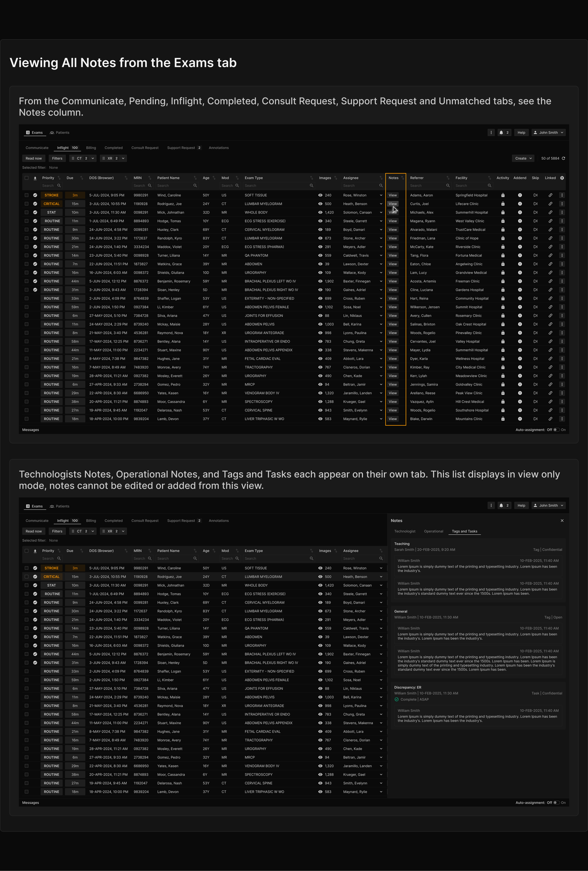Tick the select-all checkbox in upper table header
The image size is (588, 871).
tap(27, 178)
